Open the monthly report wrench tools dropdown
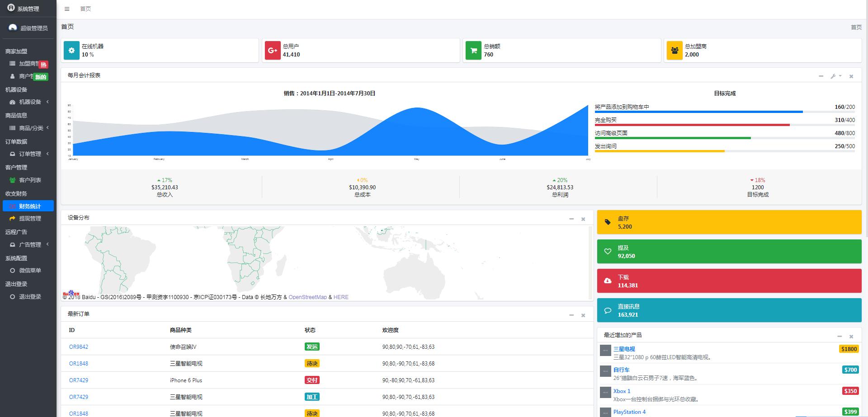Screen dimensions: 868x417 [x=836, y=76]
